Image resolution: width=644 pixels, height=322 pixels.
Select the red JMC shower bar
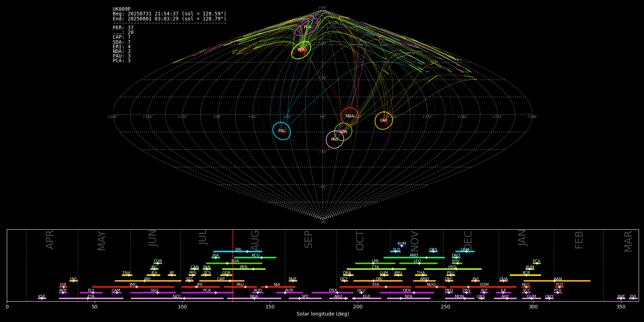point(133,287)
